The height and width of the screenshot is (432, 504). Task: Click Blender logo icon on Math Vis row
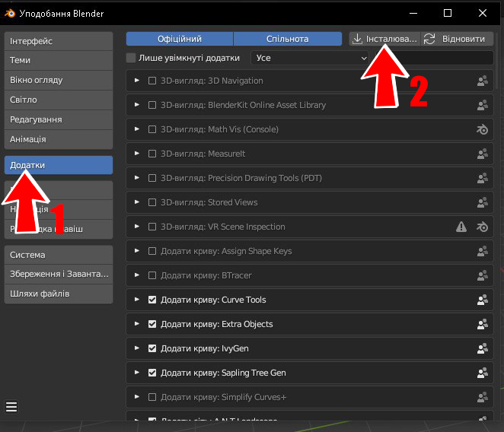click(x=482, y=129)
